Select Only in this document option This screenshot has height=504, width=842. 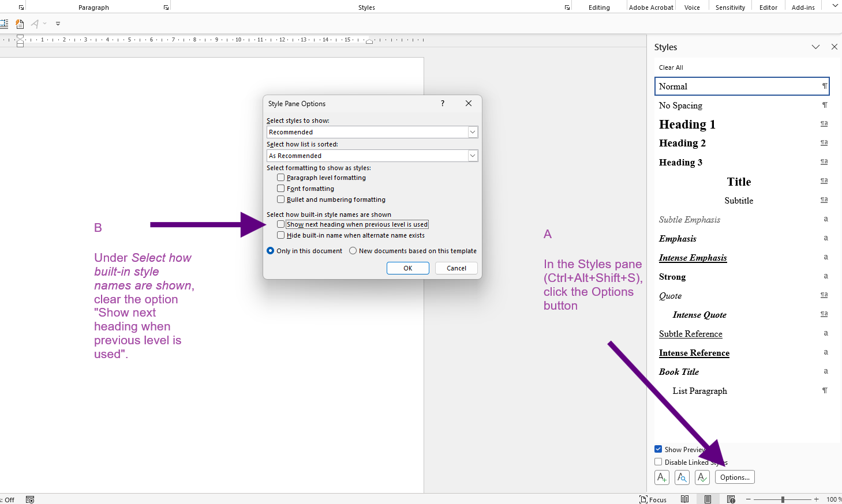(270, 251)
